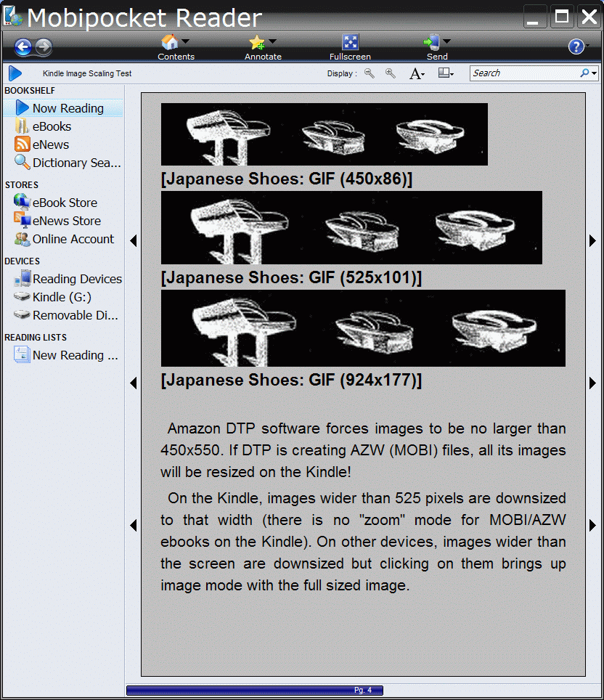Image resolution: width=604 pixels, height=700 pixels.
Task: Click the New Reading list document icon
Action: [x=22, y=354]
